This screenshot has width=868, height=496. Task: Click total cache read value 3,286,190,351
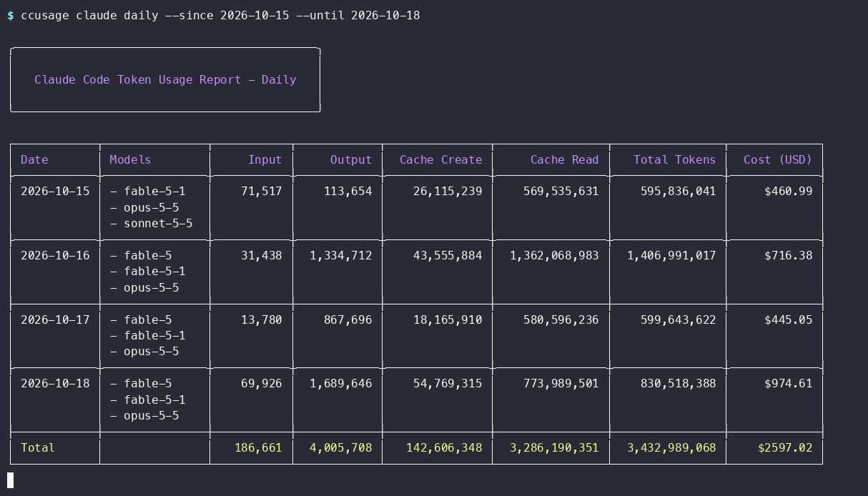point(554,447)
